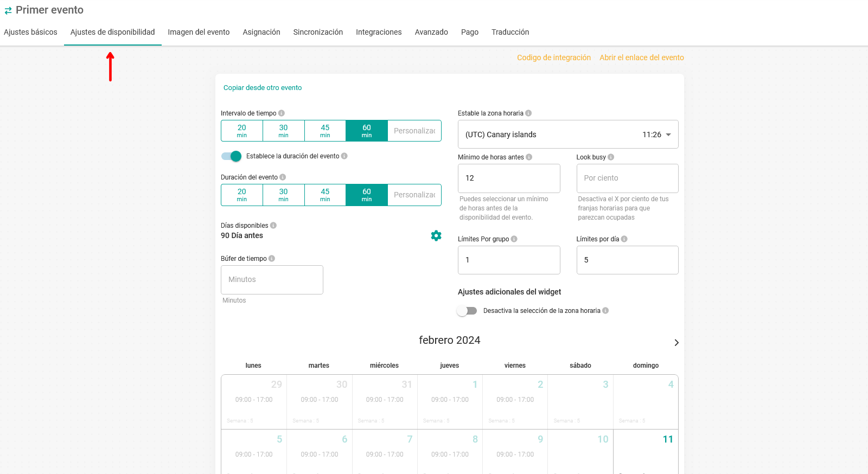Image resolution: width=868 pixels, height=474 pixels.
Task: Expand the Canary islands timezone dropdown
Action: click(x=668, y=134)
